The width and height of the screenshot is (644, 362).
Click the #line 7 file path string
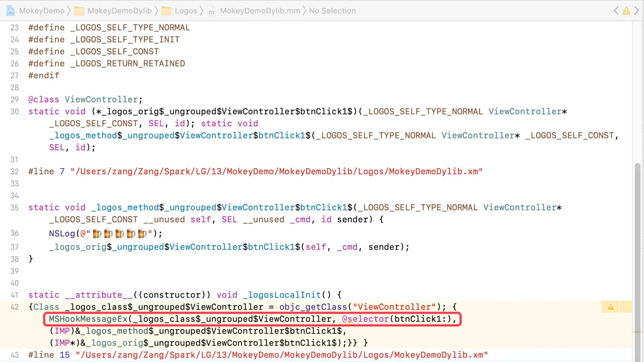click(276, 172)
